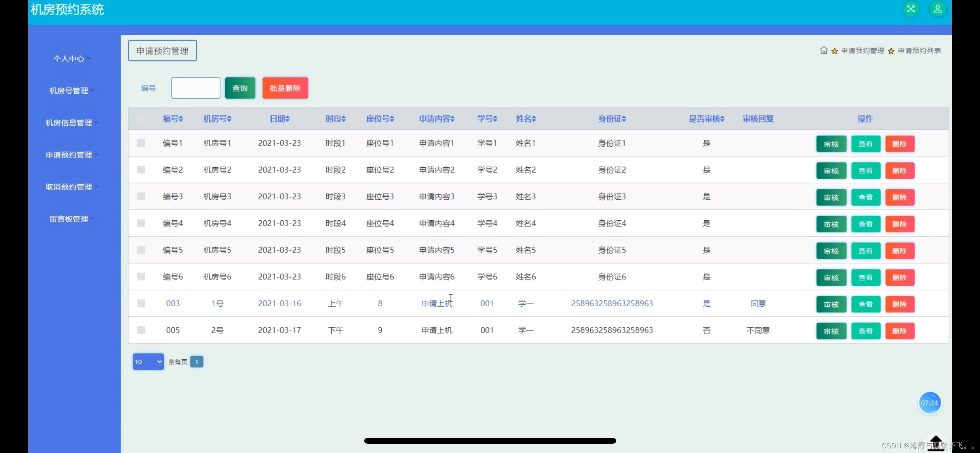Click the fullscreen toggle icon in header
Image resolution: width=980 pixels, height=453 pixels.
tap(911, 9)
